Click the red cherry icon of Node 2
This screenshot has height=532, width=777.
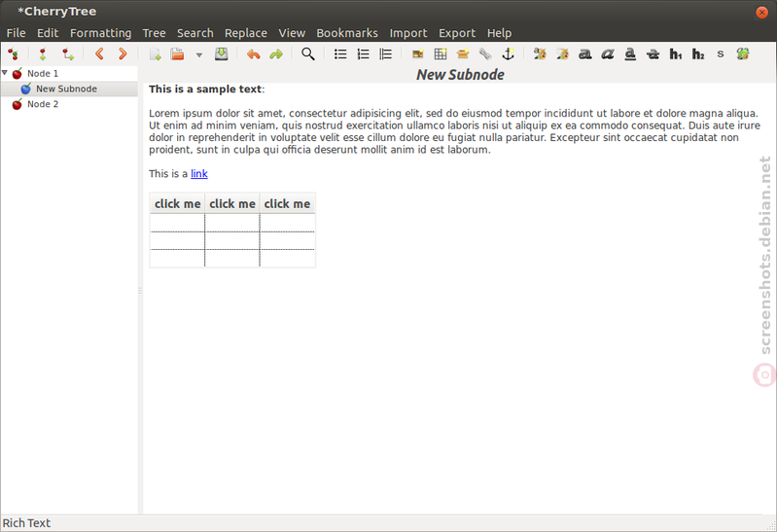[17, 104]
